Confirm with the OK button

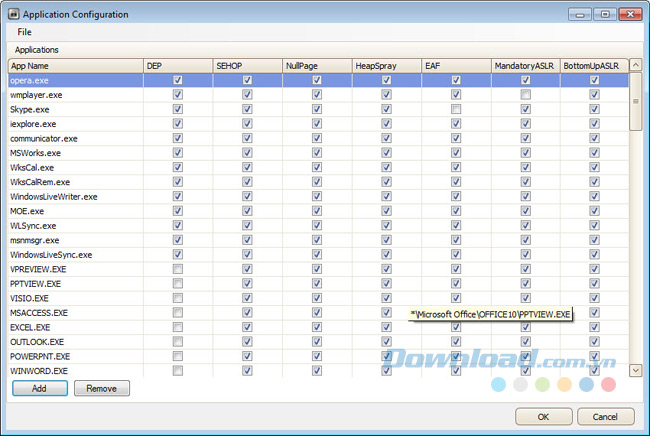[x=543, y=417]
